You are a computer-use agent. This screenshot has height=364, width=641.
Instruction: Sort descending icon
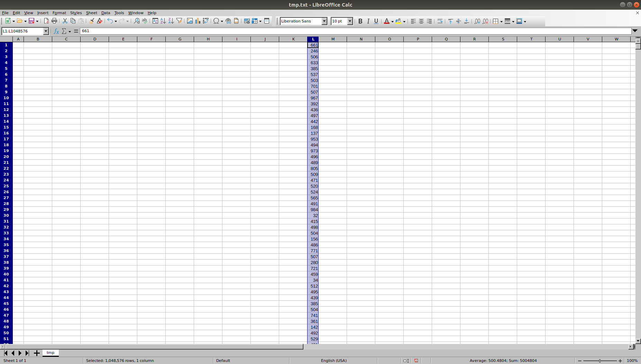(x=171, y=21)
